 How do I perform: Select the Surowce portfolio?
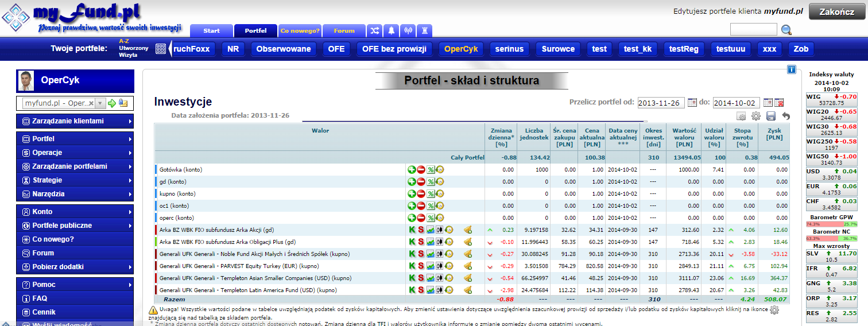(558, 49)
